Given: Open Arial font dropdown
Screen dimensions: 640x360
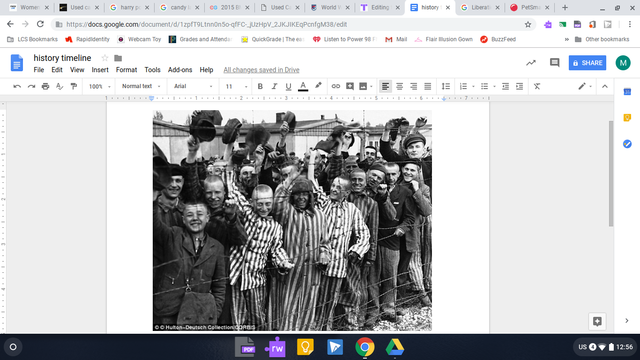Looking at the screenshot, I should tap(193, 87).
